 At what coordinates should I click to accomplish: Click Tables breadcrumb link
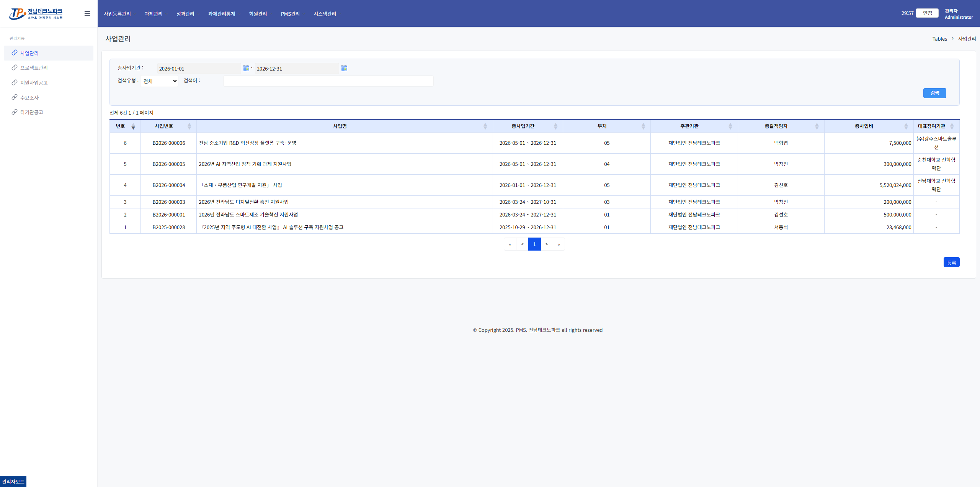click(x=939, y=39)
